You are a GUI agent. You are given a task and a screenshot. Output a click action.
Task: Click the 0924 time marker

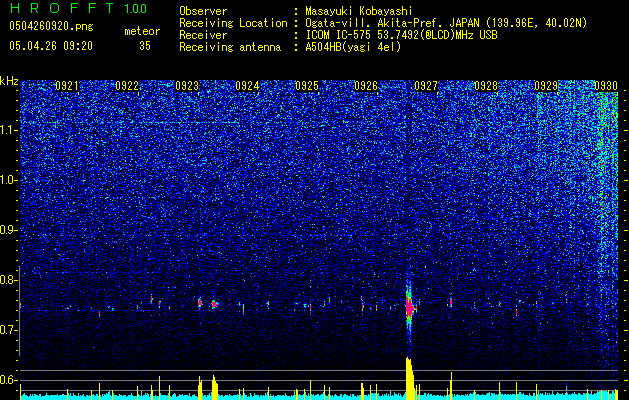(247, 86)
